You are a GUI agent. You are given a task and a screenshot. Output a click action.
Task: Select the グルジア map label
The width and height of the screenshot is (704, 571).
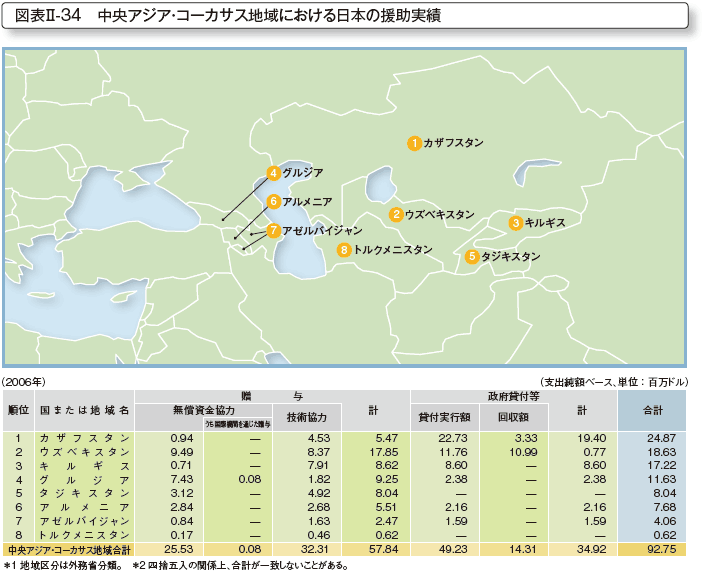click(303, 173)
